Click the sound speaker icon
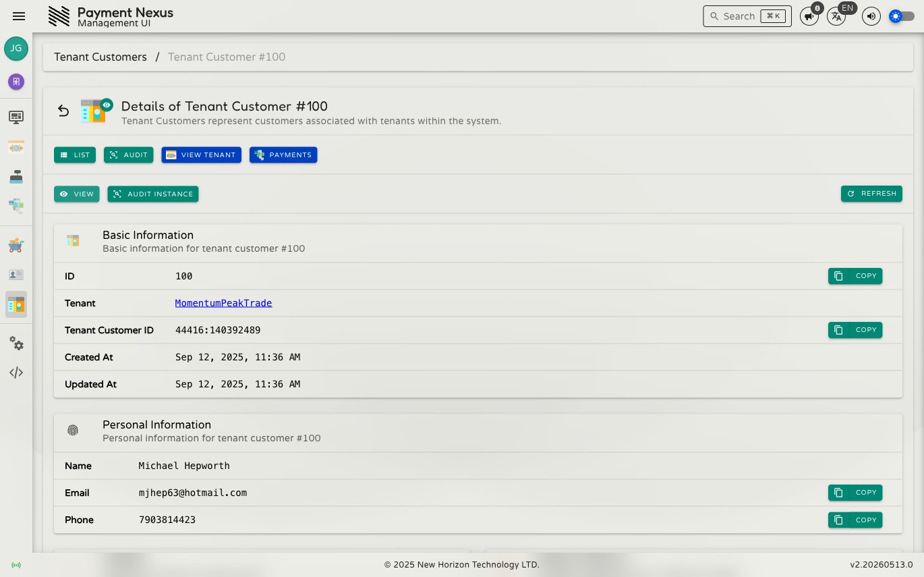The width and height of the screenshot is (924, 577). click(871, 16)
